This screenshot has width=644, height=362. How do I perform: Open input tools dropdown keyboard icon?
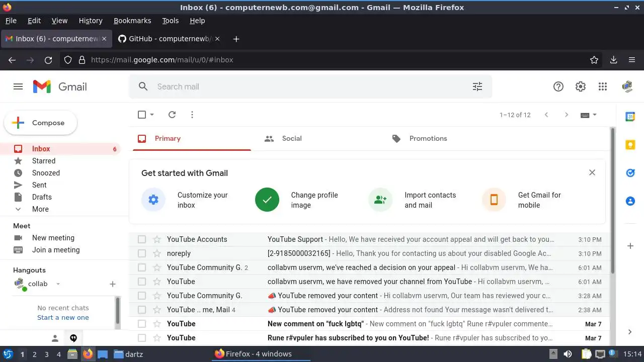pos(588,115)
